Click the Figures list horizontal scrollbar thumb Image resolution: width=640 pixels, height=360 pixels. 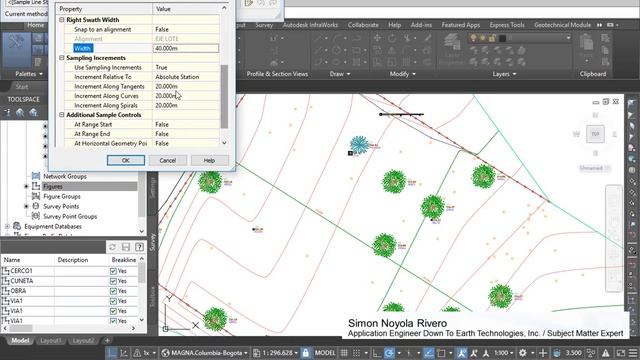tap(21, 328)
